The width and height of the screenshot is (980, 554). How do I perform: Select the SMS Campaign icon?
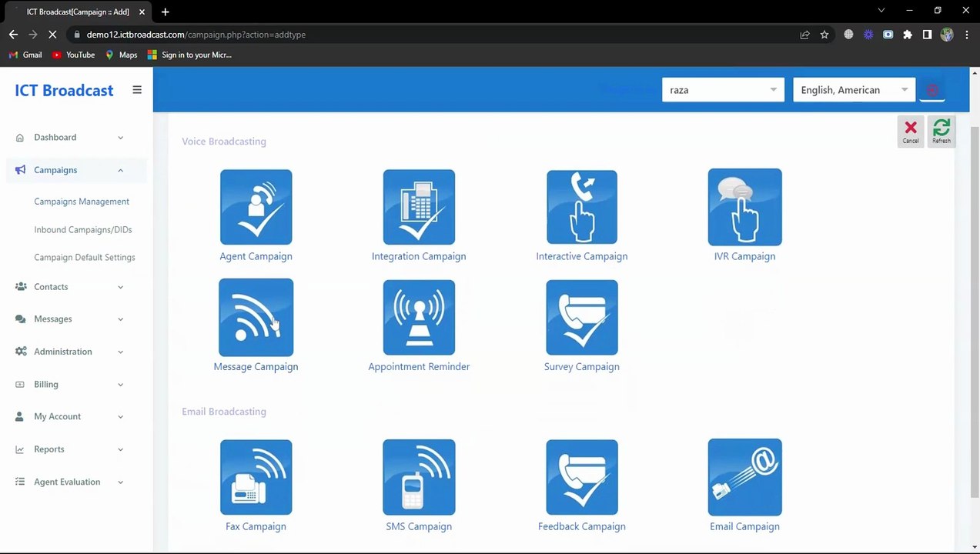pyautogui.click(x=419, y=477)
